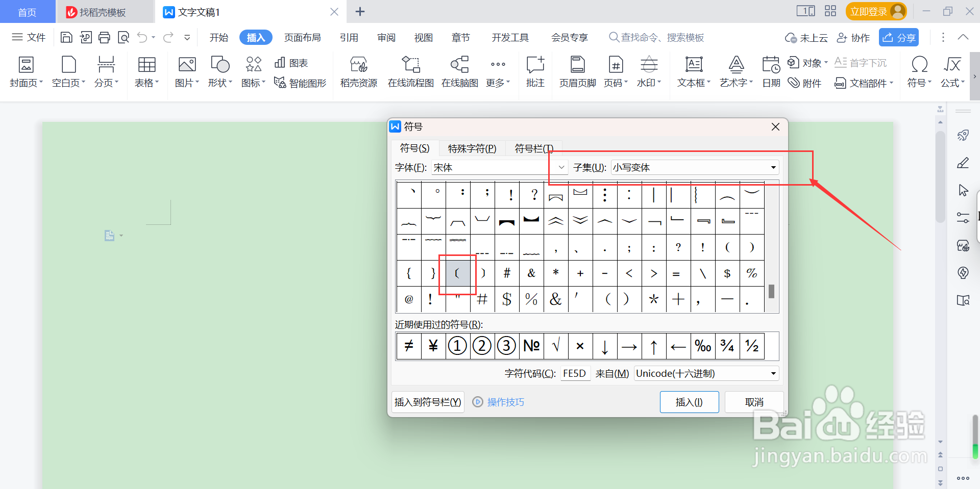Viewport: 980px width, 489px height.
Task: Insert a picture (图片)
Action: 187,71
